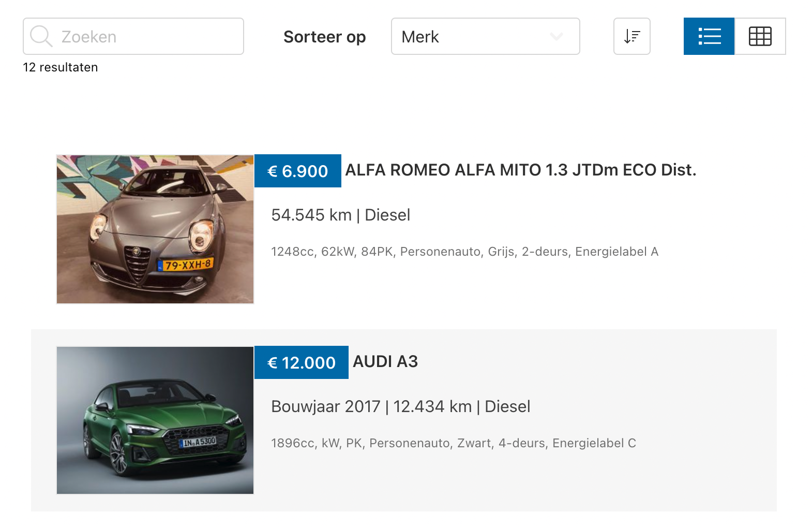Viewport: 812px width, 527px height.
Task: Switch to grid view layout
Action: click(760, 37)
